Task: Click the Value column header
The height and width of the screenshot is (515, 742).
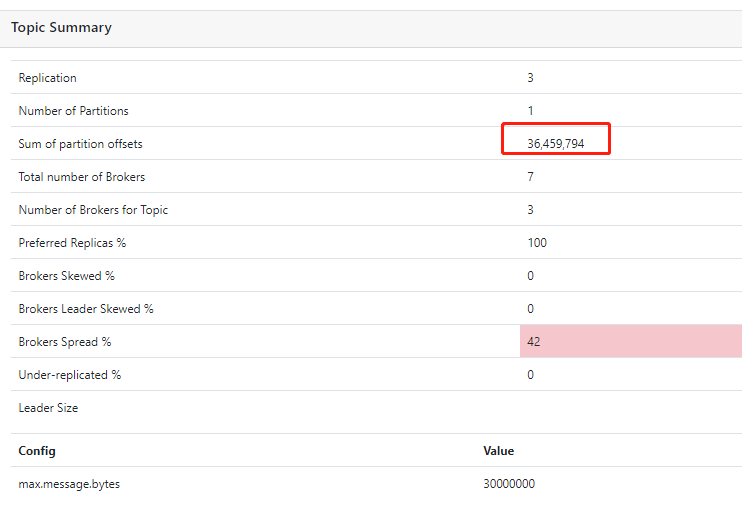Action: pos(498,451)
